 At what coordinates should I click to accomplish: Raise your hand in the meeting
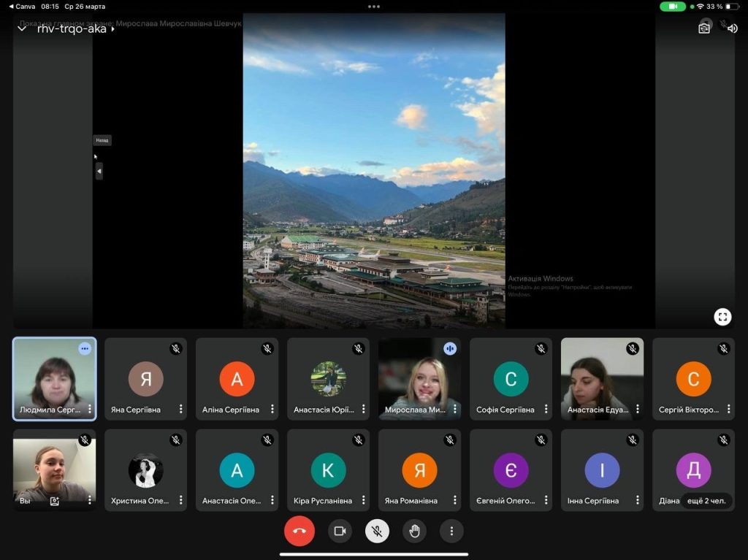tap(415, 531)
